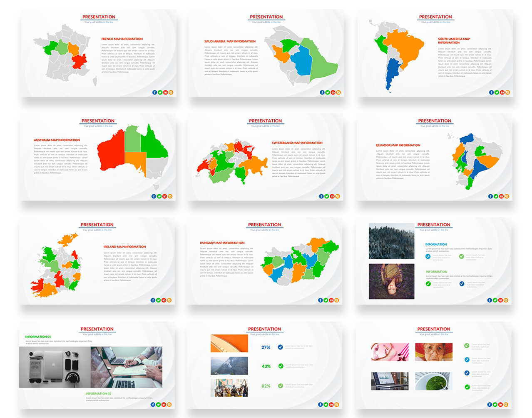Click LinkedIn icon on Information 01 slide
This screenshot has height=418, width=532.
(x=164, y=405)
